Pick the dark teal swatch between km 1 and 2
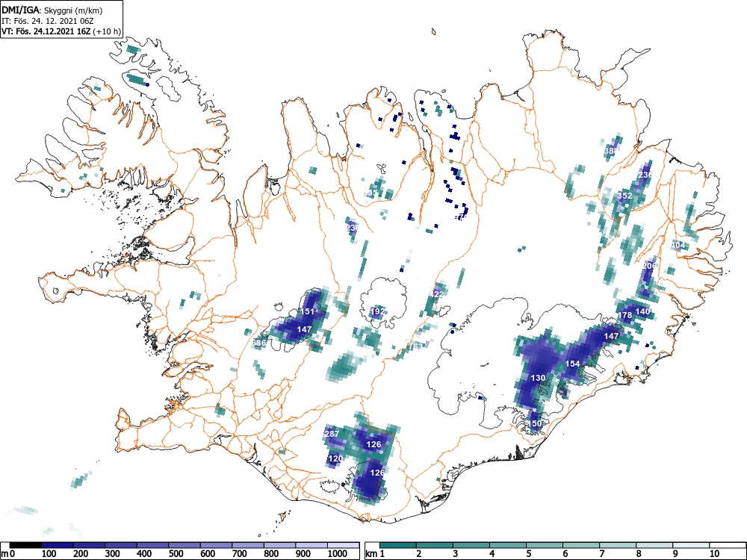This screenshot has width=747, height=560. (398, 545)
